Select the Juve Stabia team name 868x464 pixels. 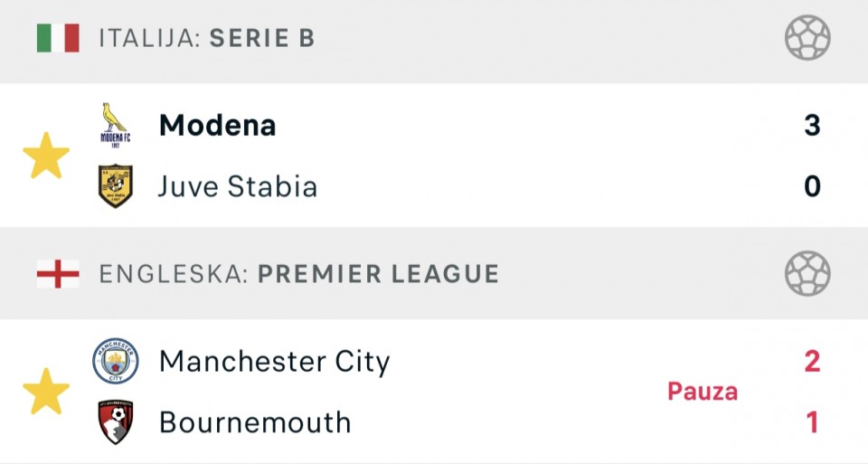(238, 187)
